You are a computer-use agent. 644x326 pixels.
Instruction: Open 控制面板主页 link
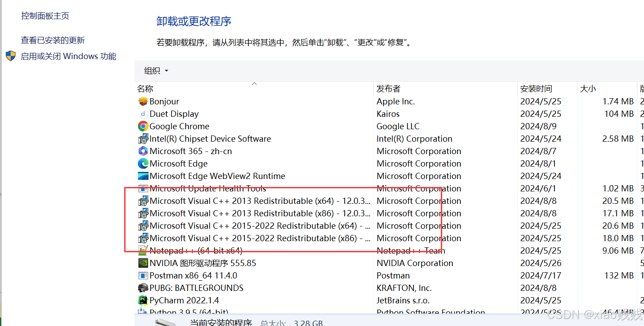coord(45,16)
